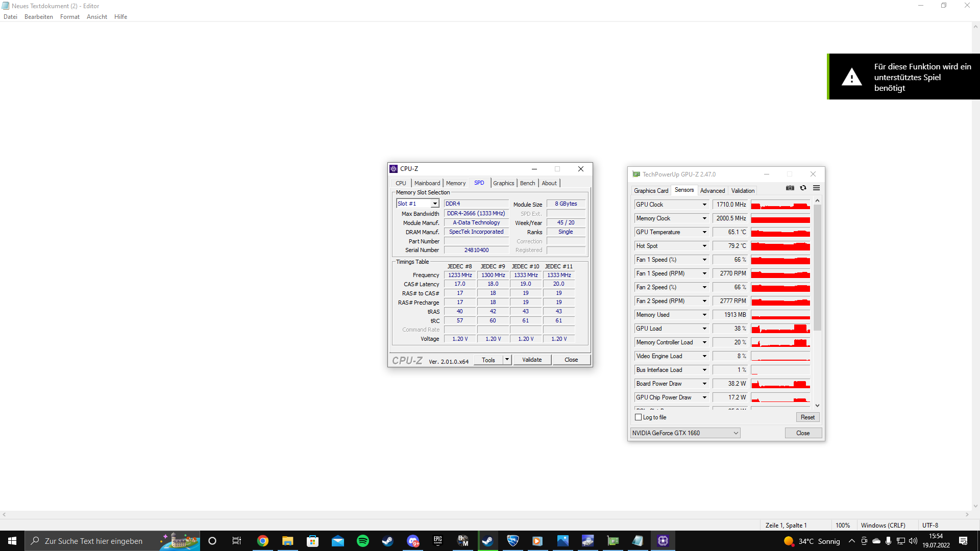
Task: Open the Windows Start menu
Action: [12, 541]
